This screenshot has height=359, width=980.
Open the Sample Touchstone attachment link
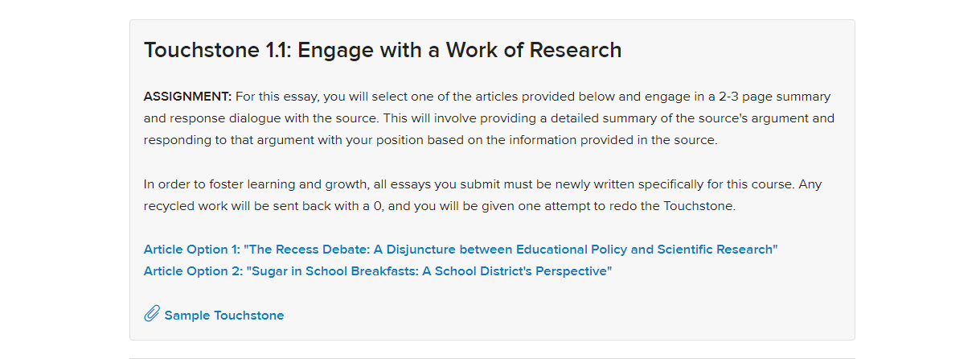click(224, 316)
